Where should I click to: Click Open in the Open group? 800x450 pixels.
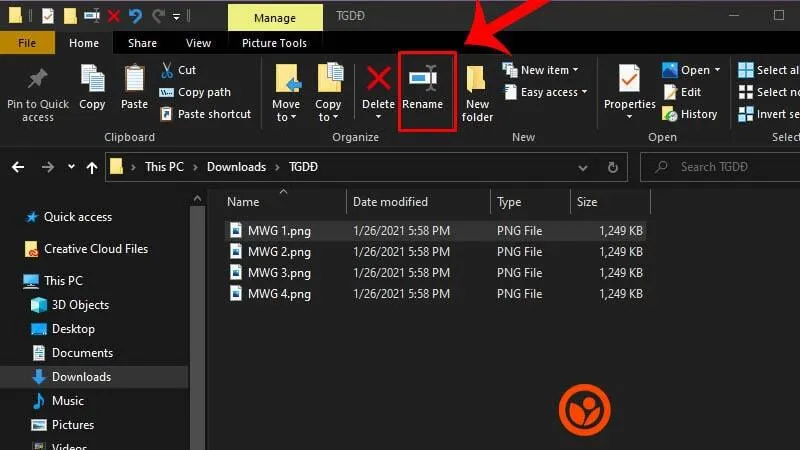point(691,70)
